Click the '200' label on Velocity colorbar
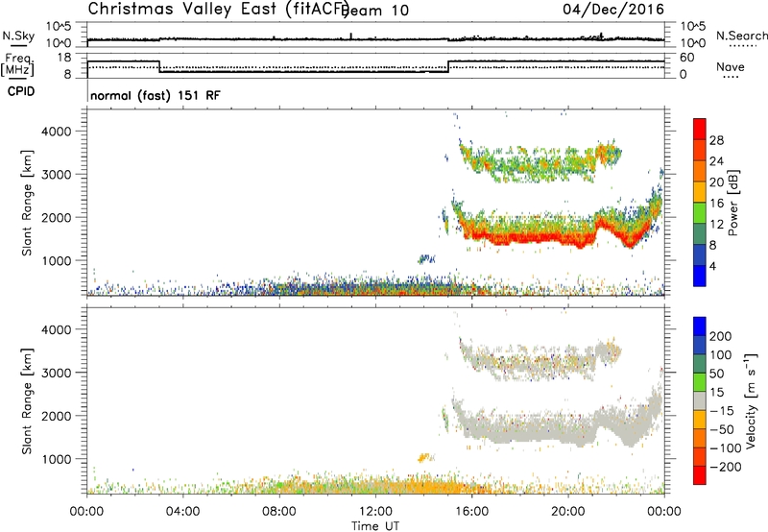Image resolution: width=768 pixels, height=532 pixels. tap(721, 336)
